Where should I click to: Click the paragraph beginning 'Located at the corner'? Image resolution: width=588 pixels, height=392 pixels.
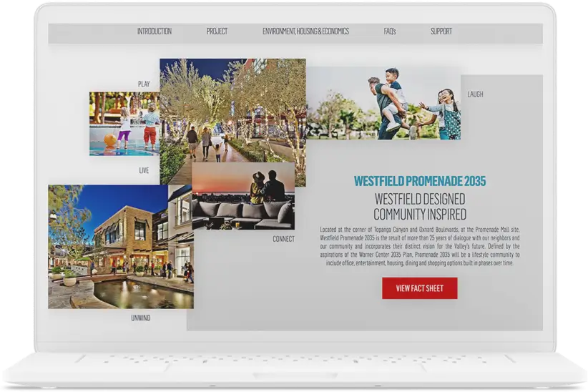point(420,246)
